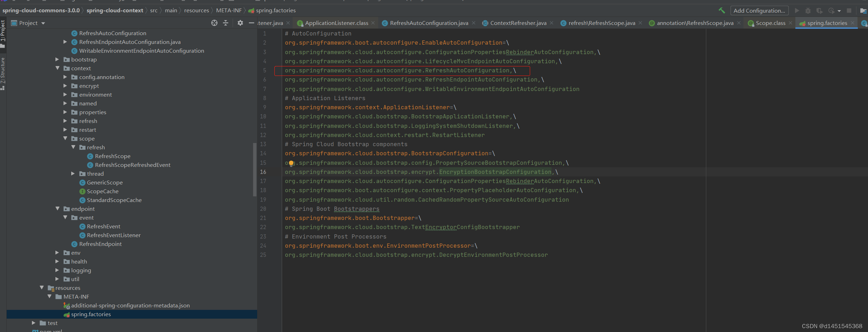Click EncryptionBootstrapConfiguration on line 16
Image resolution: width=868 pixels, height=332 pixels.
(x=495, y=172)
